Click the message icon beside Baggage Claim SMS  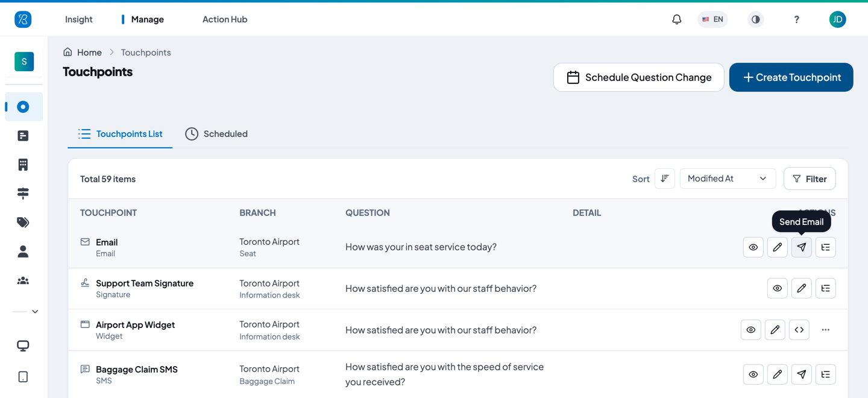pyautogui.click(x=85, y=369)
